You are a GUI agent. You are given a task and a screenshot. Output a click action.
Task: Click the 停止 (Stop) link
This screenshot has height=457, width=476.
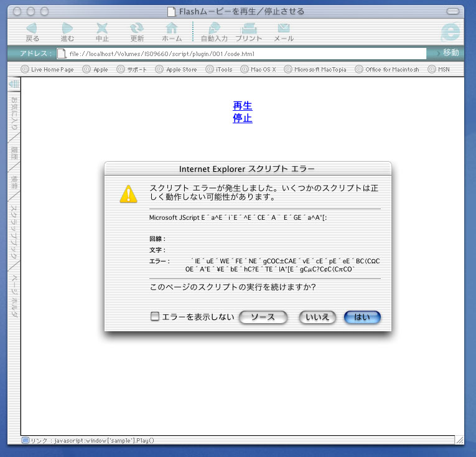(x=242, y=118)
